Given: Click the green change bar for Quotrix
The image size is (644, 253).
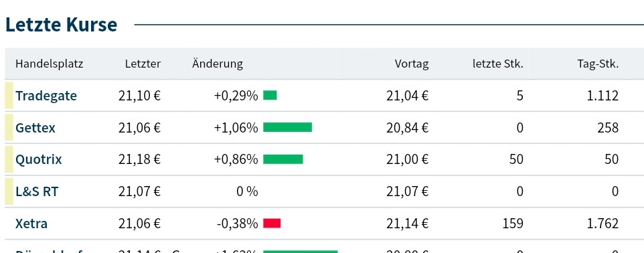Looking at the screenshot, I should pyautogui.click(x=283, y=159).
